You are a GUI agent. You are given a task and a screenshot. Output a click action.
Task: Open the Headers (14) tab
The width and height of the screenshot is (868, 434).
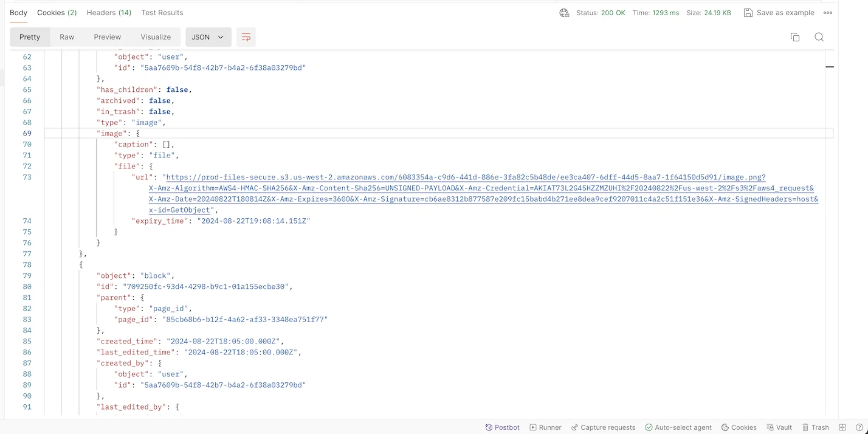point(109,13)
